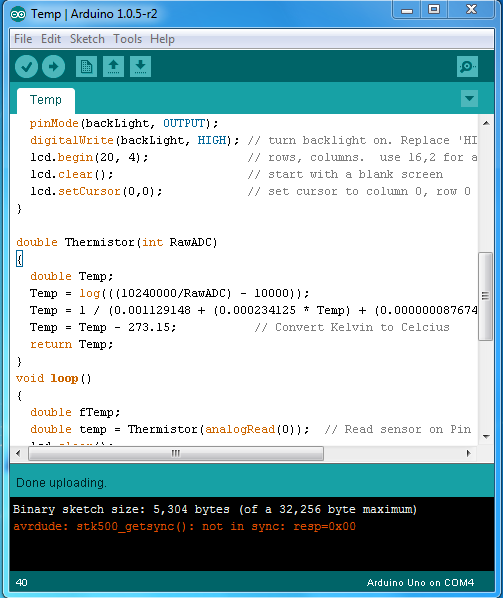Click 'set cursor to column 0, row 0' comment
503x598 pixels.
[x=359, y=191]
